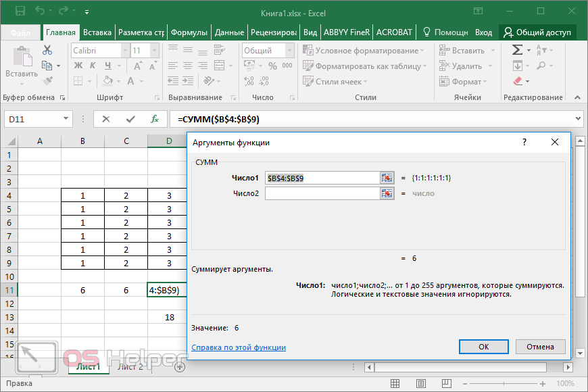Open the Справка по этой функции link

tap(239, 347)
